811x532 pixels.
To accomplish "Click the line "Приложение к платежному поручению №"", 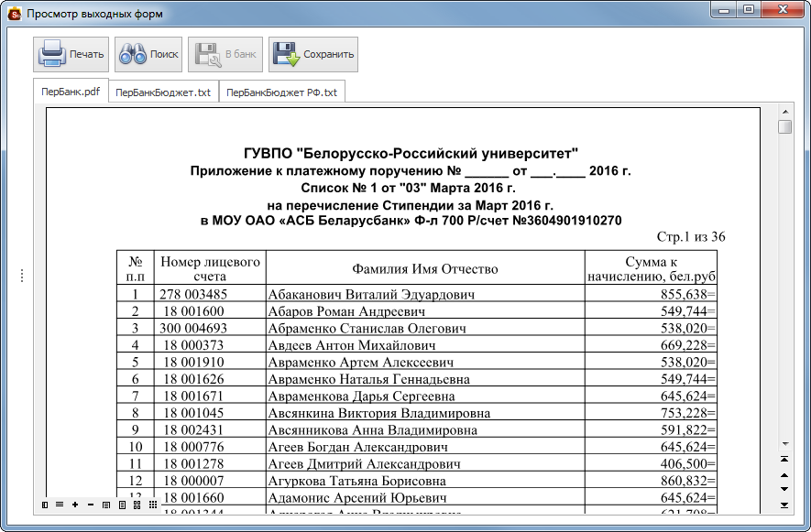I will click(x=326, y=170).
